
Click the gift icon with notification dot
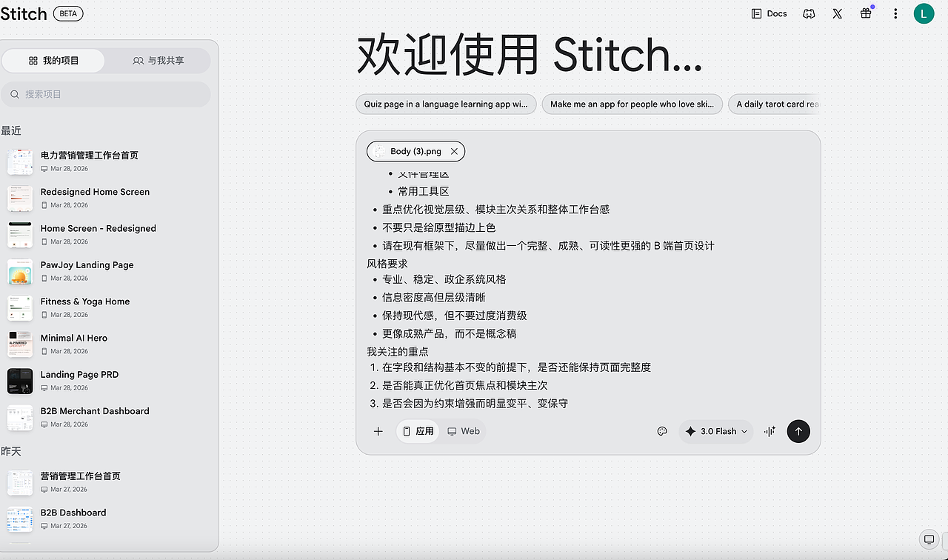coord(866,13)
